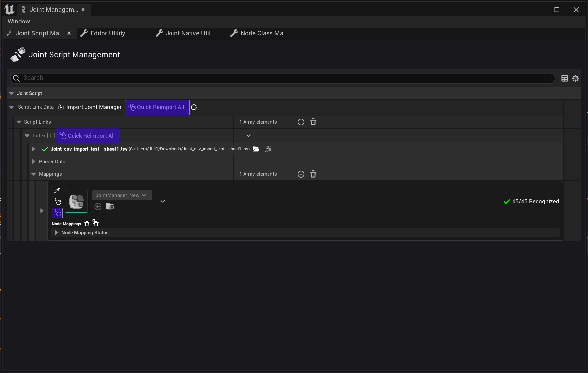588x373 pixels.
Task: Click the purple quick reimport icon in mapping
Action: pyautogui.click(x=57, y=213)
